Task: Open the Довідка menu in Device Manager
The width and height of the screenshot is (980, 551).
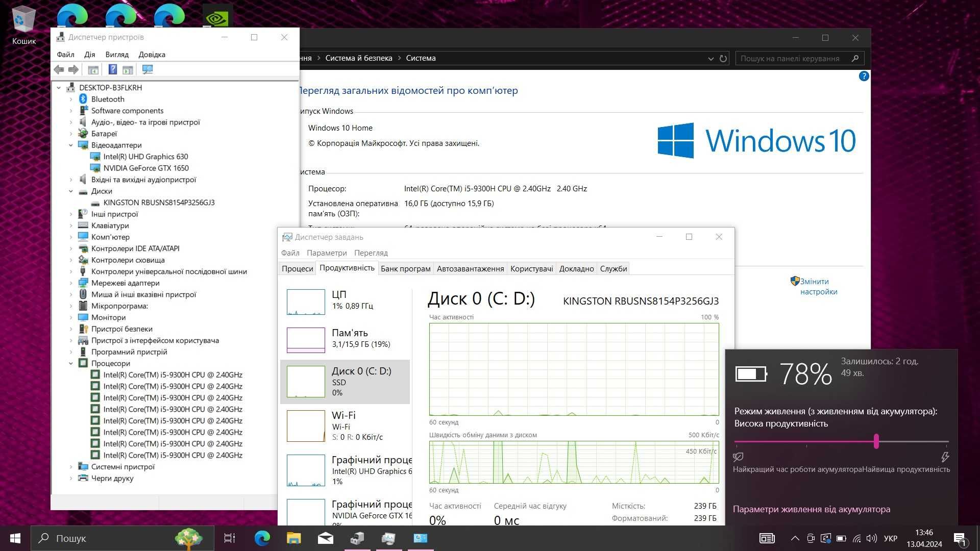Action: pos(152,55)
